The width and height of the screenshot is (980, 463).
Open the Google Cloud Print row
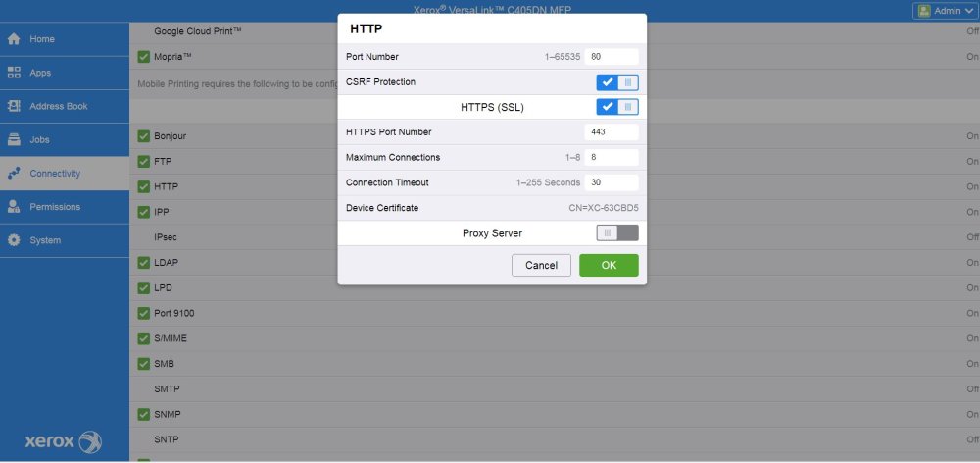pos(555,31)
